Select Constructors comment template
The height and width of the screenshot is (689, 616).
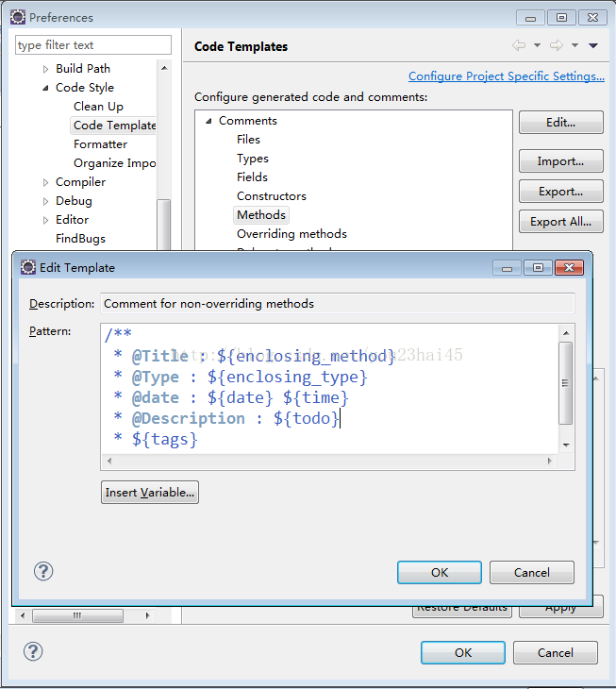tap(272, 196)
